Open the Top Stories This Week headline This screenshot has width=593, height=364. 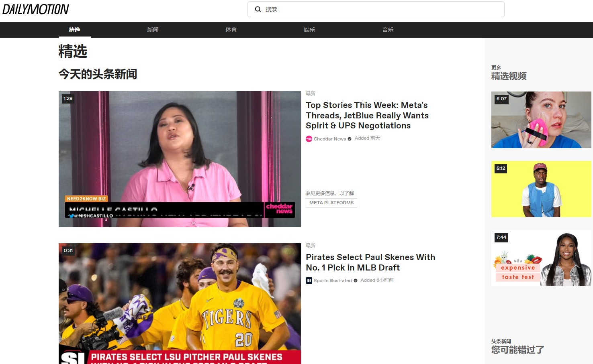point(367,116)
